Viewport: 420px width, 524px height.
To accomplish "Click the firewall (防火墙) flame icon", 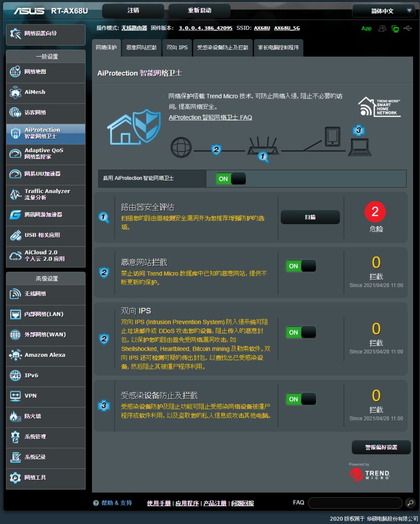I will [16, 416].
